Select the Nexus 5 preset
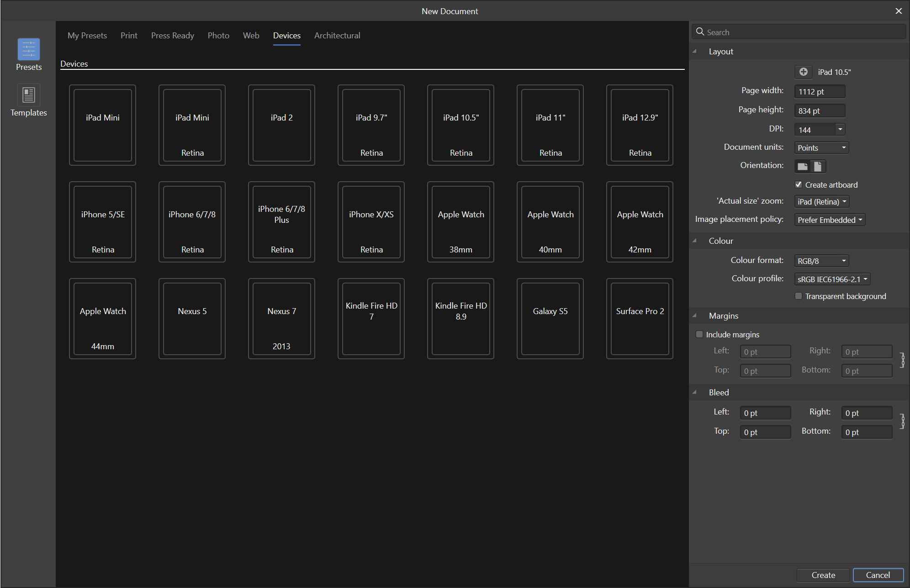Image resolution: width=910 pixels, height=588 pixels. coord(192,319)
